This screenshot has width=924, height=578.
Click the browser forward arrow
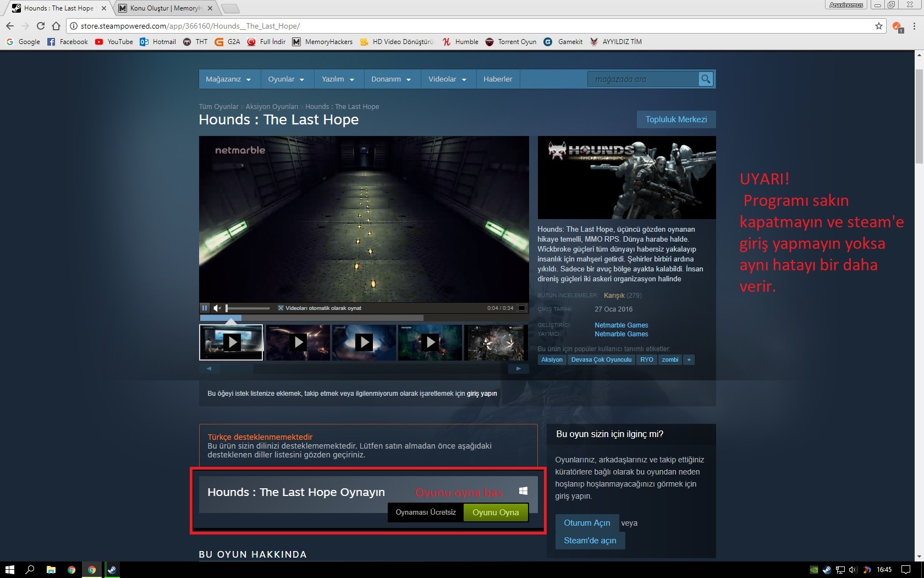[25, 26]
